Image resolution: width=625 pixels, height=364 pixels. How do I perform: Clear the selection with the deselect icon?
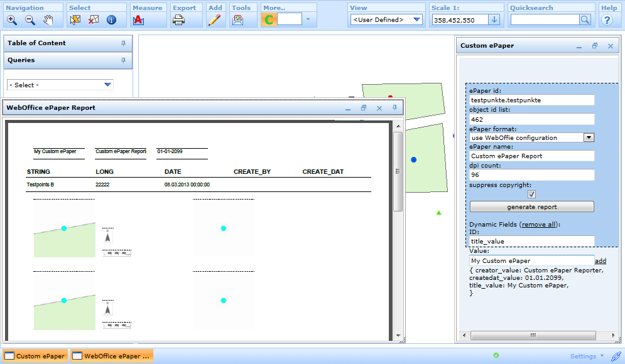point(93,19)
